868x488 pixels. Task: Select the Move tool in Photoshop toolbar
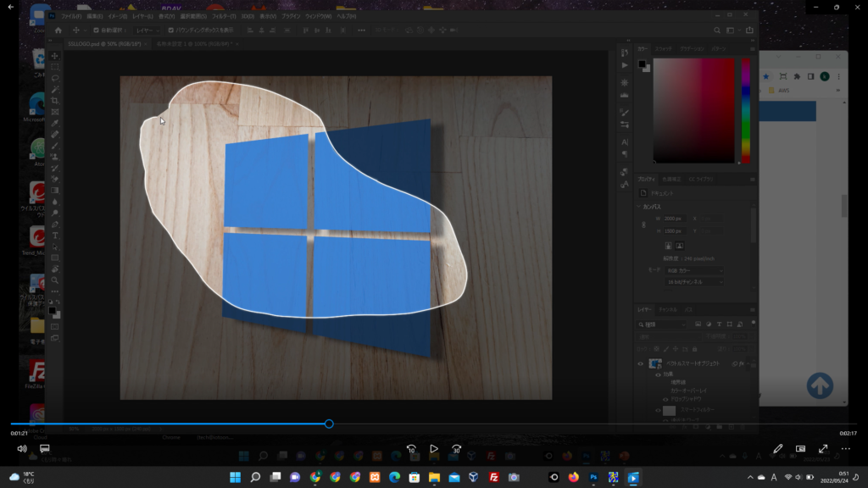(55, 56)
